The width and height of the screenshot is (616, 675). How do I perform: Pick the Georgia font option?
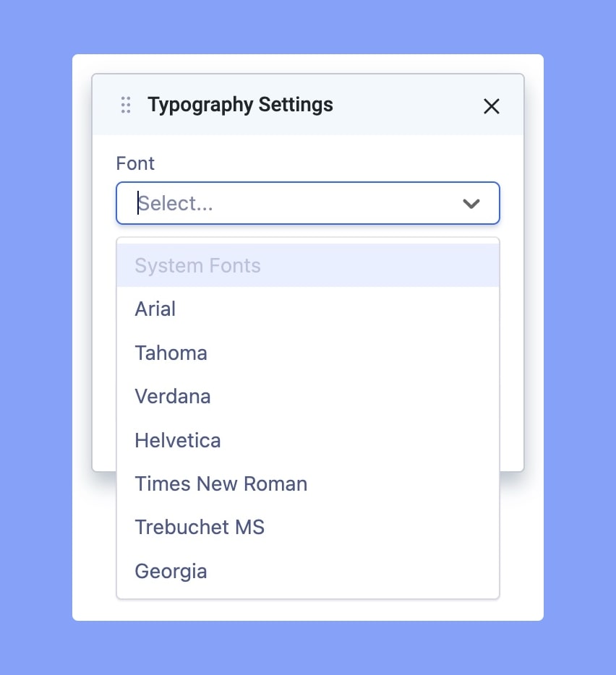[171, 571]
